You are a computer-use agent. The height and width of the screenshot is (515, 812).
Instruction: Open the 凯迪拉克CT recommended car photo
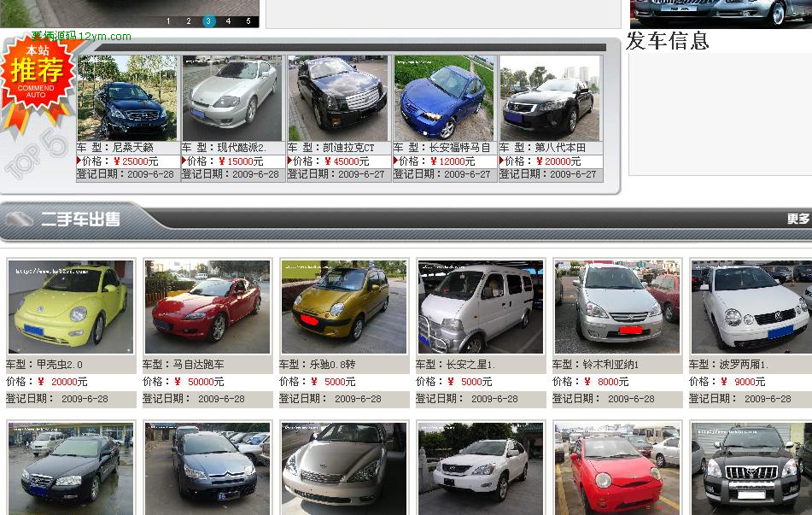[x=337, y=98]
